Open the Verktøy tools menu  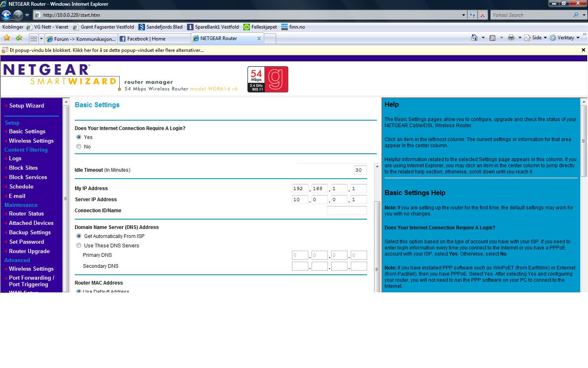pos(565,38)
